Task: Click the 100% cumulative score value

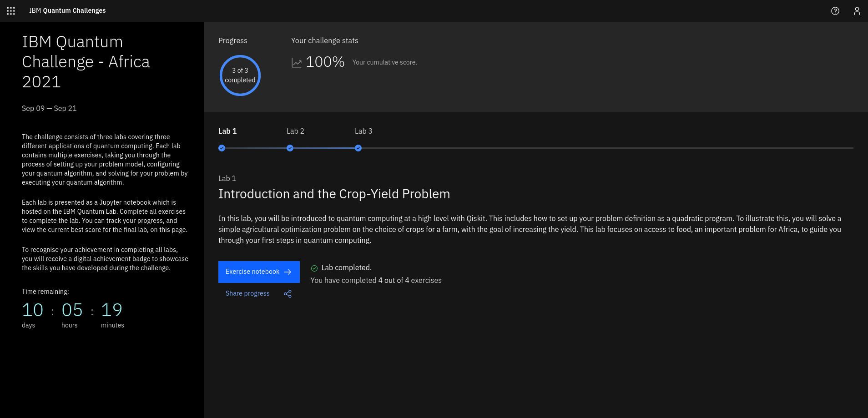Action: 325,62
